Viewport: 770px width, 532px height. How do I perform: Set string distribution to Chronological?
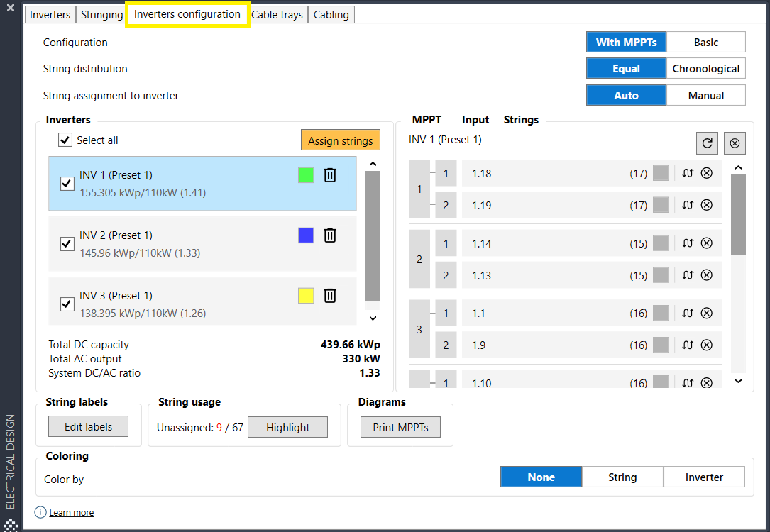(705, 68)
